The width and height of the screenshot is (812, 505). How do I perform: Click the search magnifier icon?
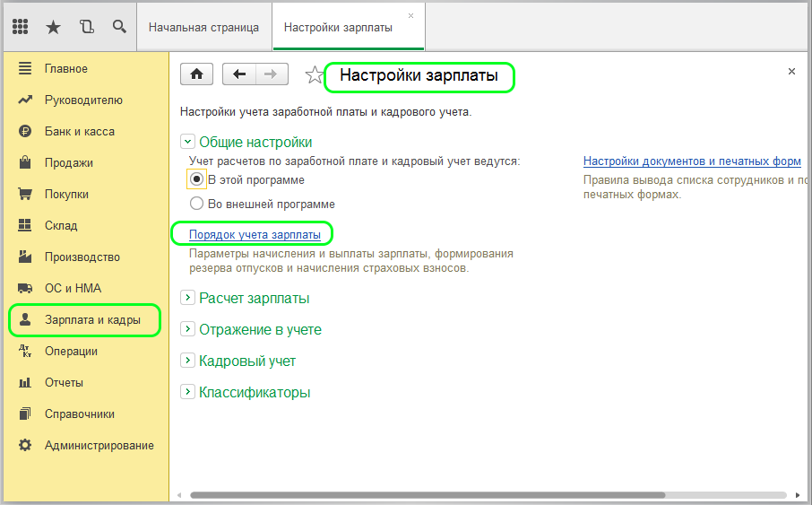pyautogui.click(x=119, y=27)
